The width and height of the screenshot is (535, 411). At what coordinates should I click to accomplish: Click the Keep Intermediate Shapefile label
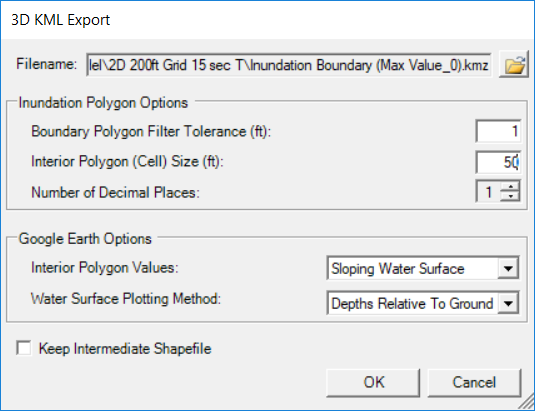(x=125, y=349)
